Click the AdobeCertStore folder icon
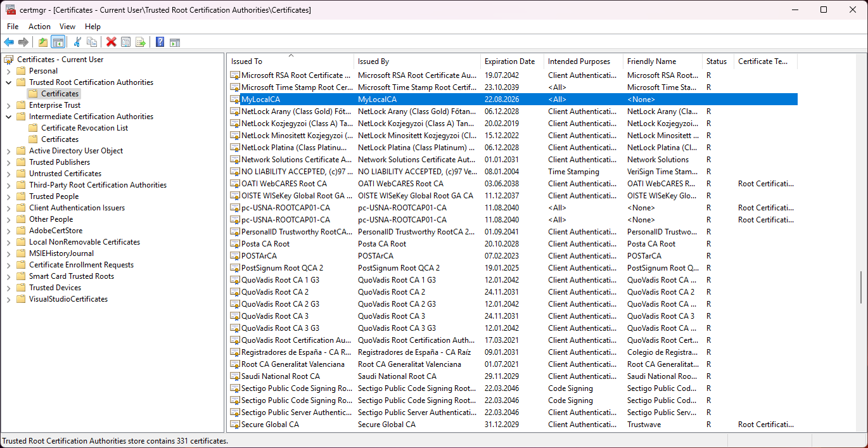The height and width of the screenshot is (448, 868). click(x=21, y=231)
